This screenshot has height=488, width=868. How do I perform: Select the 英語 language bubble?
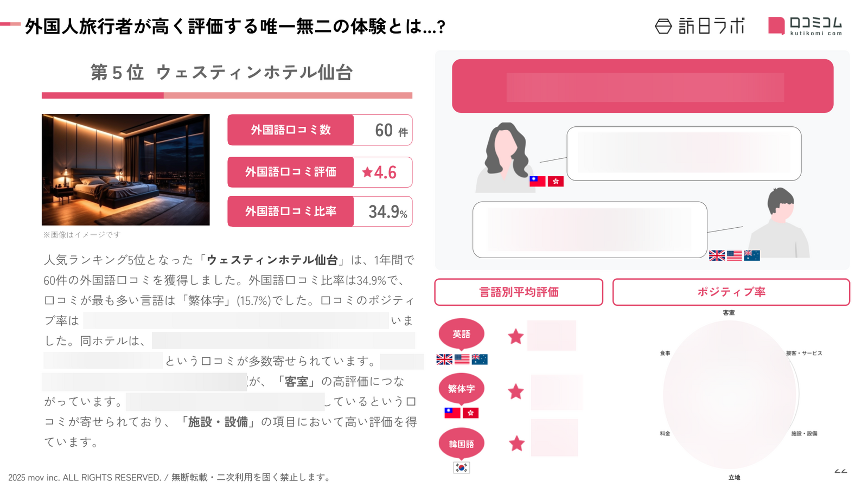461,334
